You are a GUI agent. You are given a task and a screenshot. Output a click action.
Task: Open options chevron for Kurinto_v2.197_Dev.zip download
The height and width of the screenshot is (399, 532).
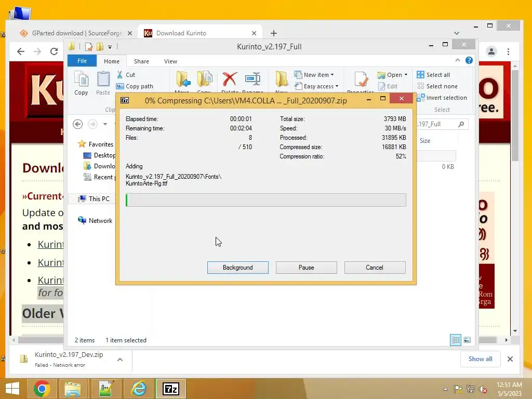pos(120,360)
